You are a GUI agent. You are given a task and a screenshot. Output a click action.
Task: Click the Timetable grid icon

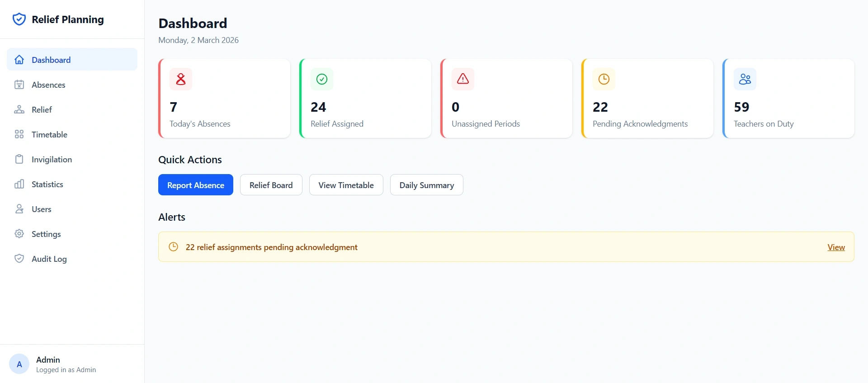pos(19,134)
